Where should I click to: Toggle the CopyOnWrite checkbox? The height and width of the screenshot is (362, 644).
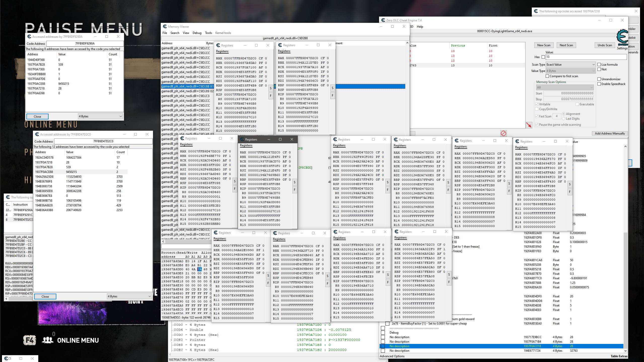pos(537,109)
